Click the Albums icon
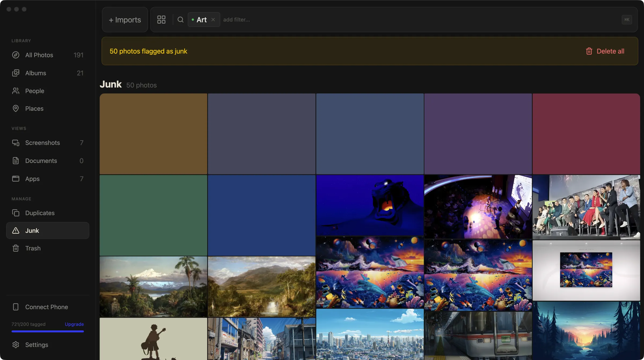 coord(16,73)
